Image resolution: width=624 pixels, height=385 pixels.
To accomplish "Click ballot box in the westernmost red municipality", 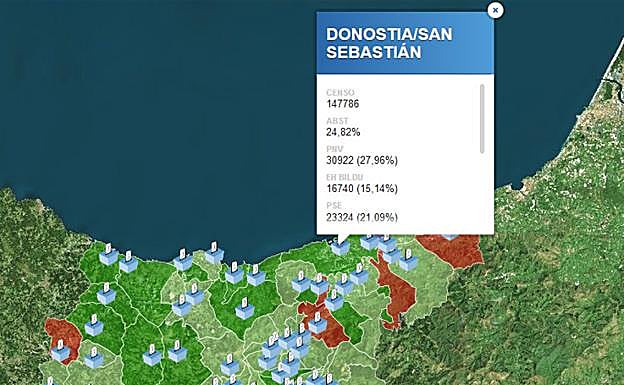I will click(61, 351).
